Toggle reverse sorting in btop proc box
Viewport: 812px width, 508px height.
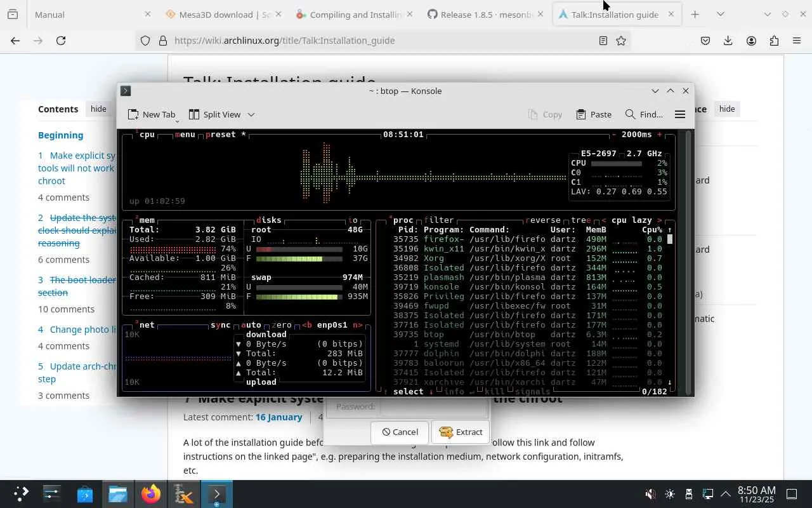[542, 220]
